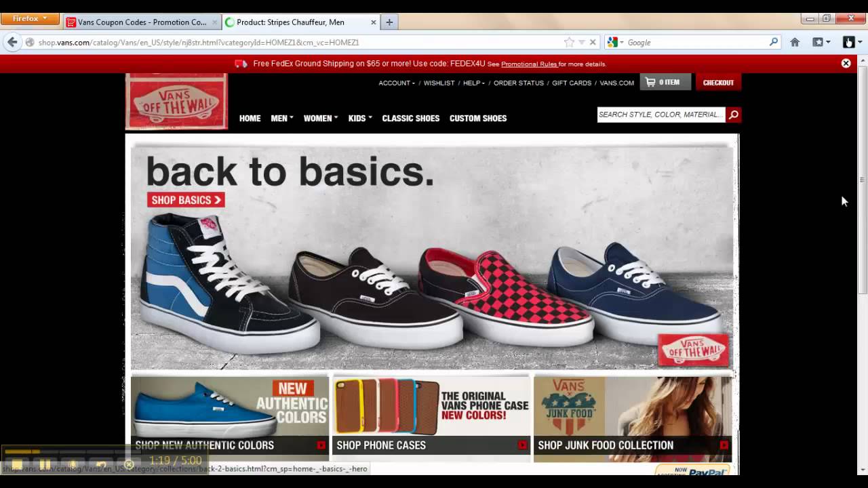This screenshot has height=488, width=868.
Task: Click the PayPal badge at page bottom
Action: [692, 470]
